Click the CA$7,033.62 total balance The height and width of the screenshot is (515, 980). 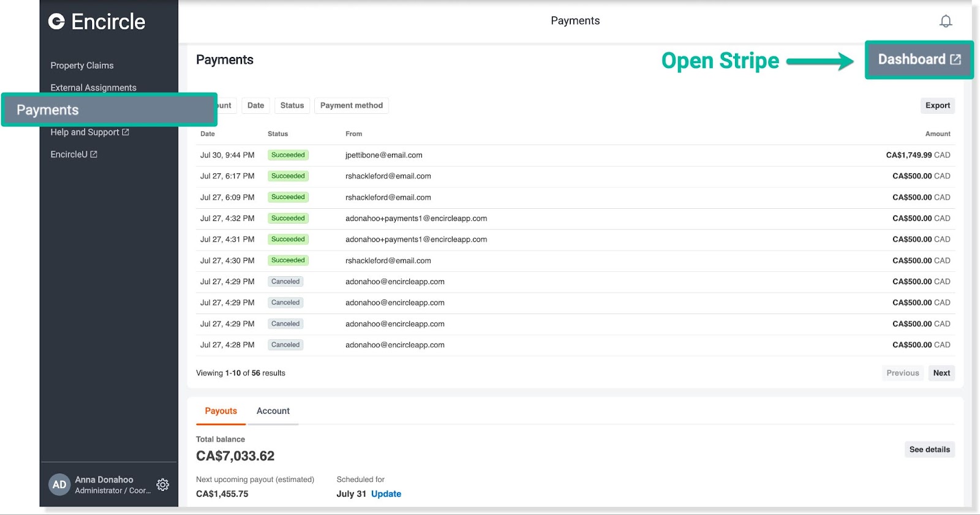tap(235, 456)
